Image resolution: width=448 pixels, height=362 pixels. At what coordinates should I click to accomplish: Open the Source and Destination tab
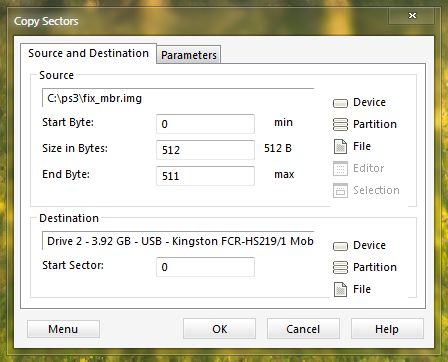[88, 53]
